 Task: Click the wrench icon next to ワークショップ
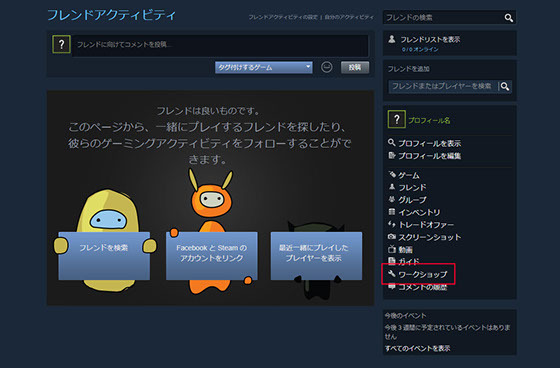392,274
